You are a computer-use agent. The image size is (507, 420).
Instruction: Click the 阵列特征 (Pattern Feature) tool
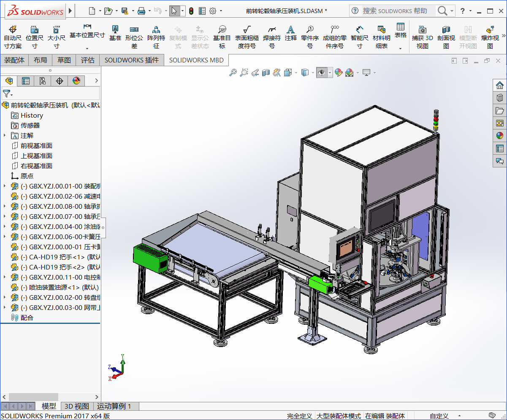[x=156, y=37]
